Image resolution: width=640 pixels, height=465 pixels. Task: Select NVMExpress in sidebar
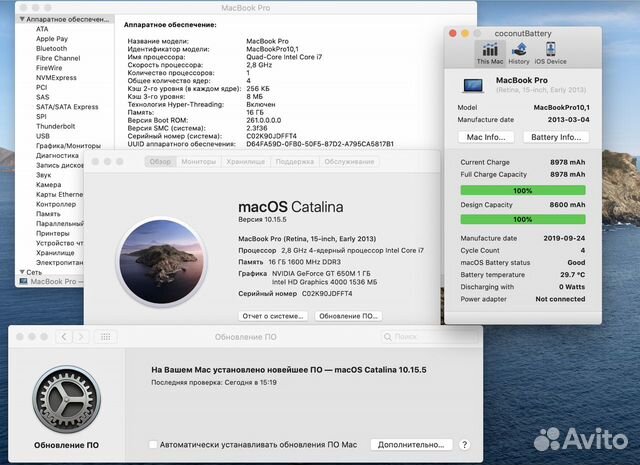[x=56, y=78]
